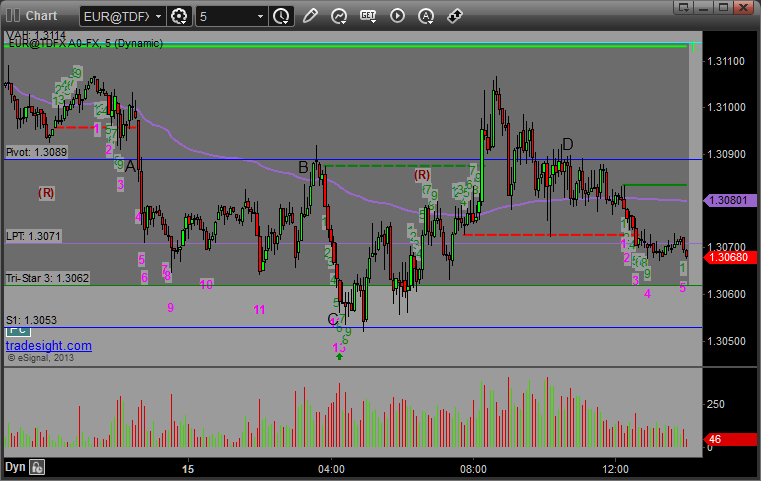Close the Chart window
Screen dimensions: 761x481
pos(743,7)
